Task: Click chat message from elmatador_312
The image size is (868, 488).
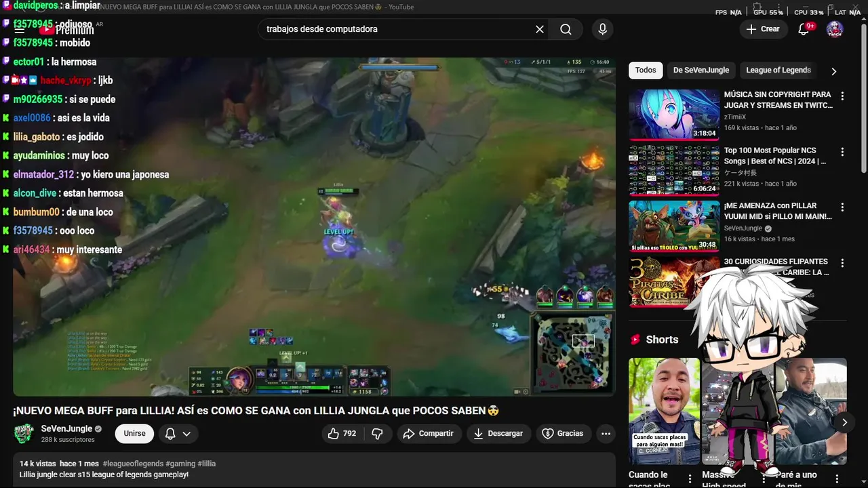Action: (x=124, y=174)
